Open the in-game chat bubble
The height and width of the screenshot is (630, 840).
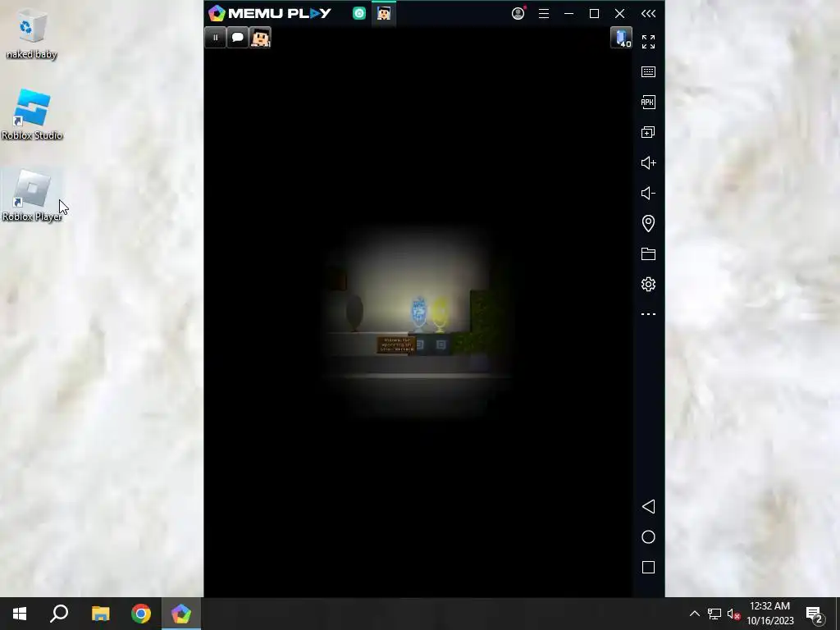coord(238,38)
